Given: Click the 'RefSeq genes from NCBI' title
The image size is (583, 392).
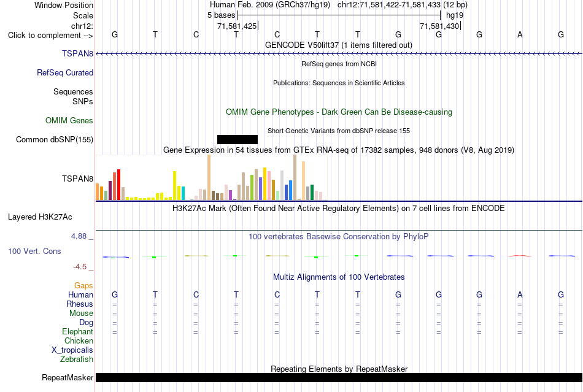Looking at the screenshot, I should [339, 64].
